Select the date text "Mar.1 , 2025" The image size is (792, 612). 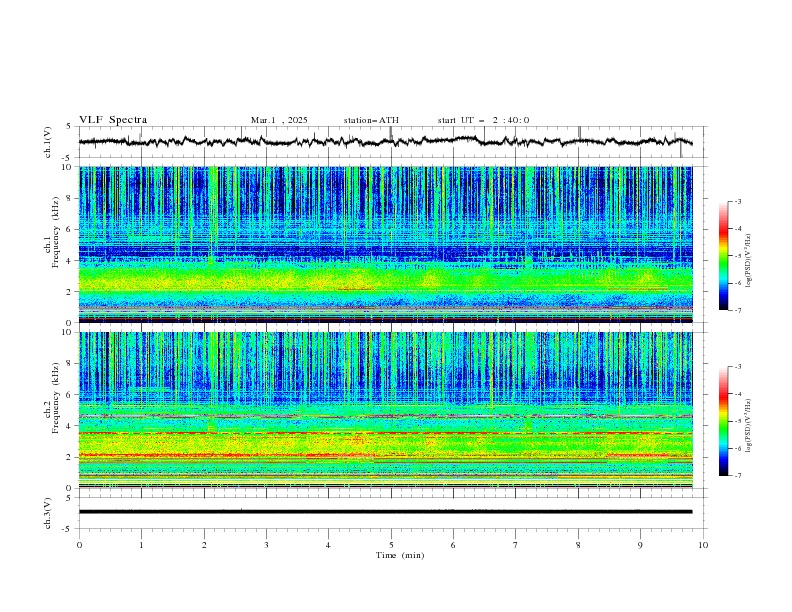[x=279, y=120]
